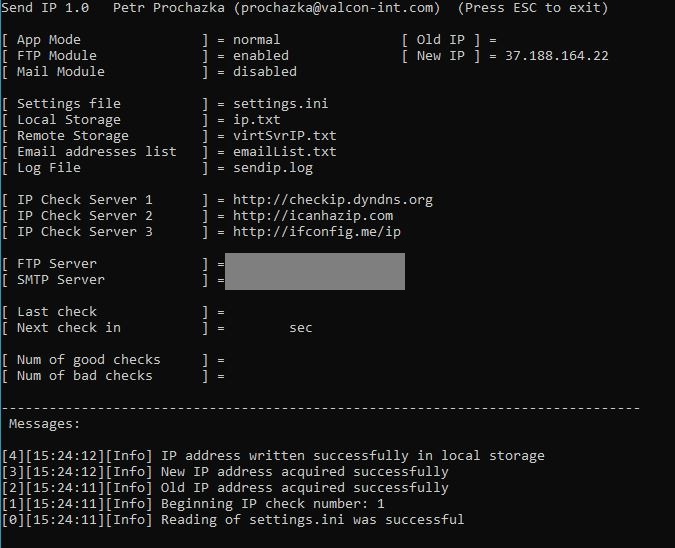Click the App Mode normal value
Viewport: 675px width, 548px height.
pyautogui.click(x=257, y=40)
